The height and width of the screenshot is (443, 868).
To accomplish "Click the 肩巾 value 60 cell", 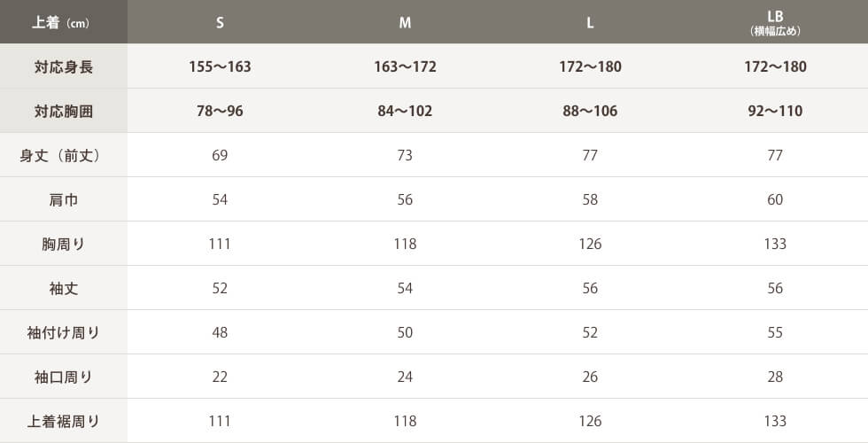I will coord(775,199).
